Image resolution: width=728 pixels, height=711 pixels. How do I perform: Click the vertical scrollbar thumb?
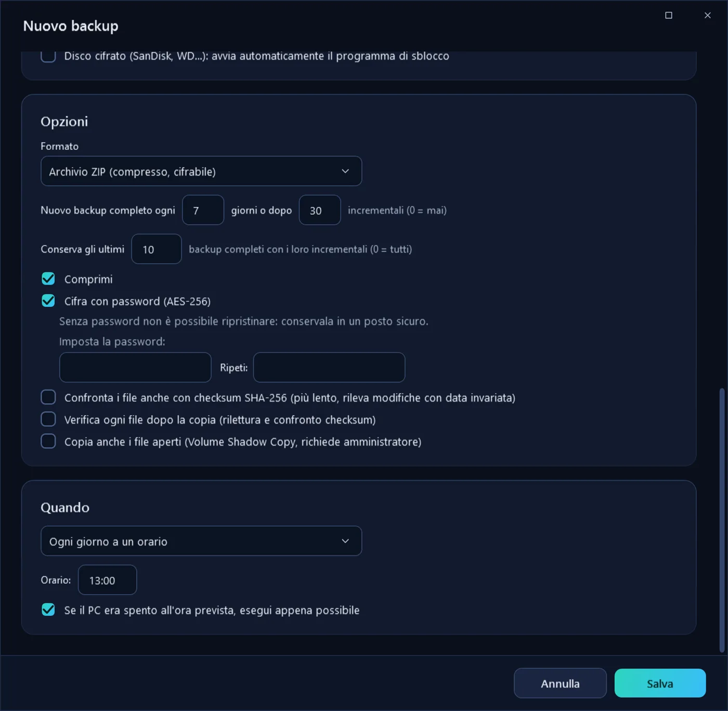(x=721, y=520)
